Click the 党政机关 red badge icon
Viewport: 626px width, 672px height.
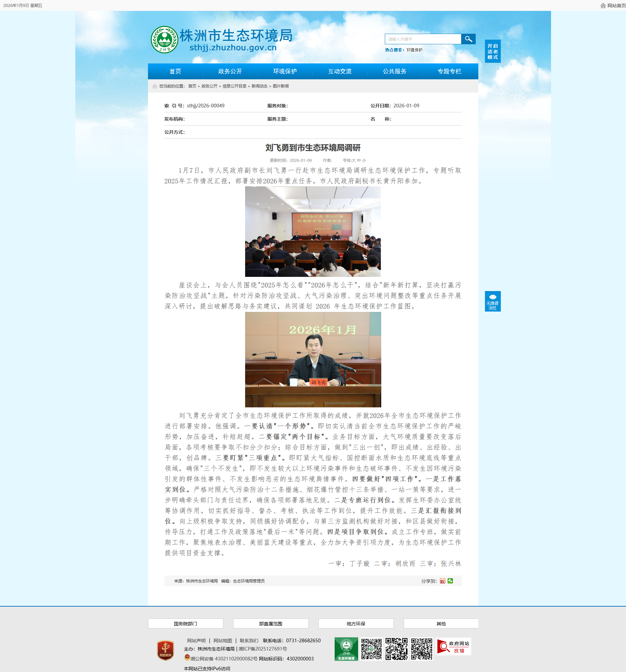[165, 650]
